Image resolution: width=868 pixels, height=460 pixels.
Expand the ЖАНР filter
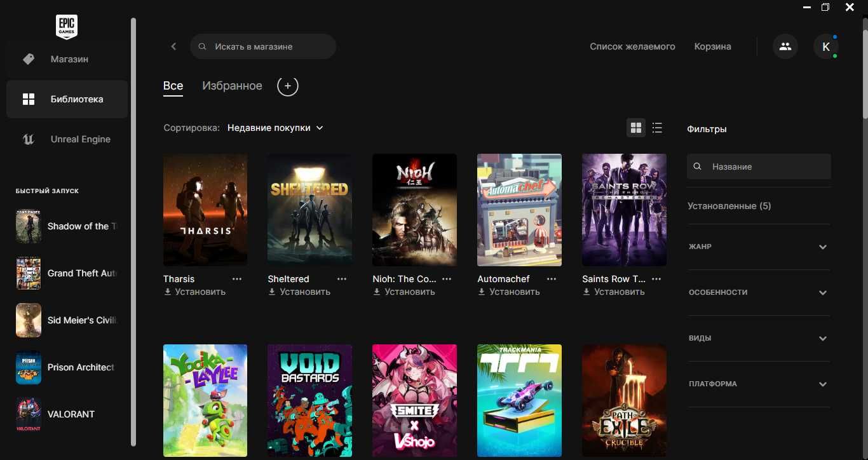[759, 247]
